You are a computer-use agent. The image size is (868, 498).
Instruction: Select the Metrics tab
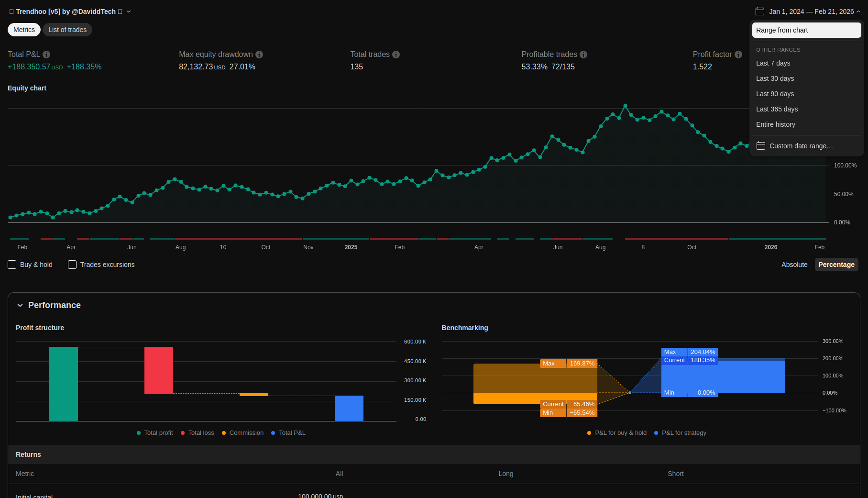coord(24,30)
